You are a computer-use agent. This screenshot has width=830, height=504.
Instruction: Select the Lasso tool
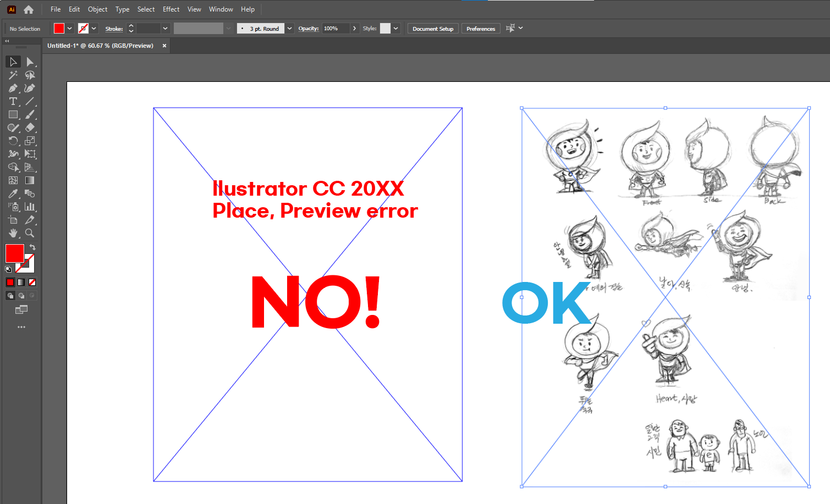point(30,75)
